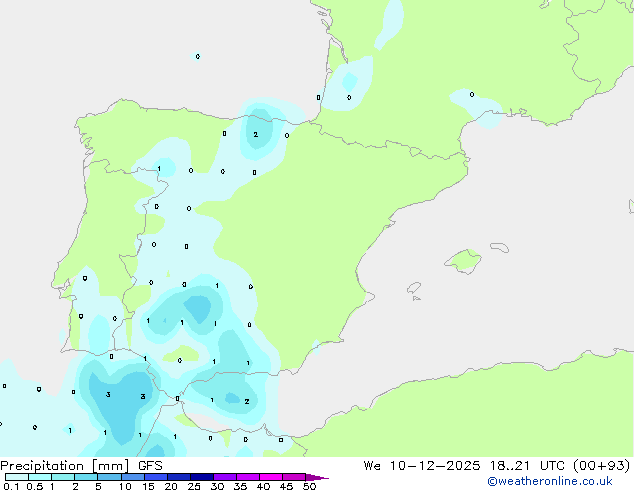
Task: Pick the 45–50 mm legend swatch
Action: [x=294, y=477]
